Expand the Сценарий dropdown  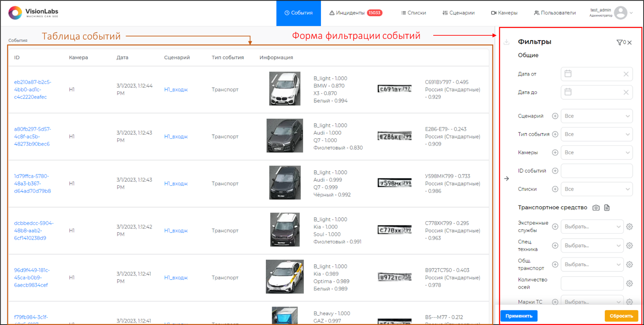point(597,116)
